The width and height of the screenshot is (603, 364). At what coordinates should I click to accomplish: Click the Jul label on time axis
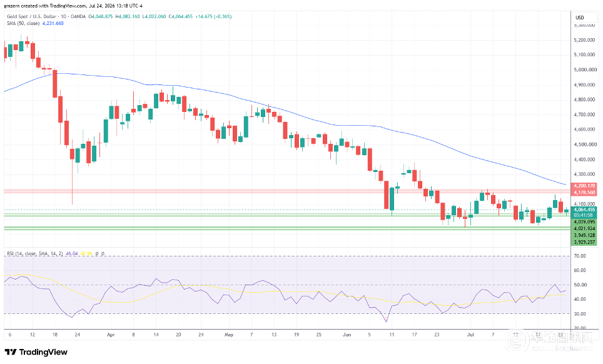coord(470,335)
